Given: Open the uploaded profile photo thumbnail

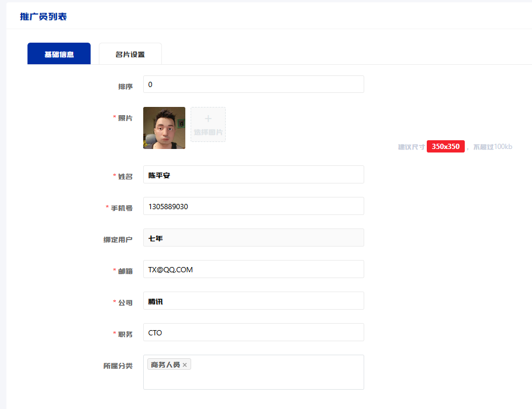Looking at the screenshot, I should point(164,128).
